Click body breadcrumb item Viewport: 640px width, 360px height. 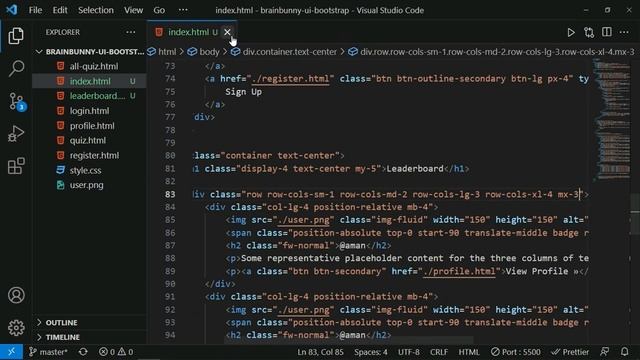204,52
